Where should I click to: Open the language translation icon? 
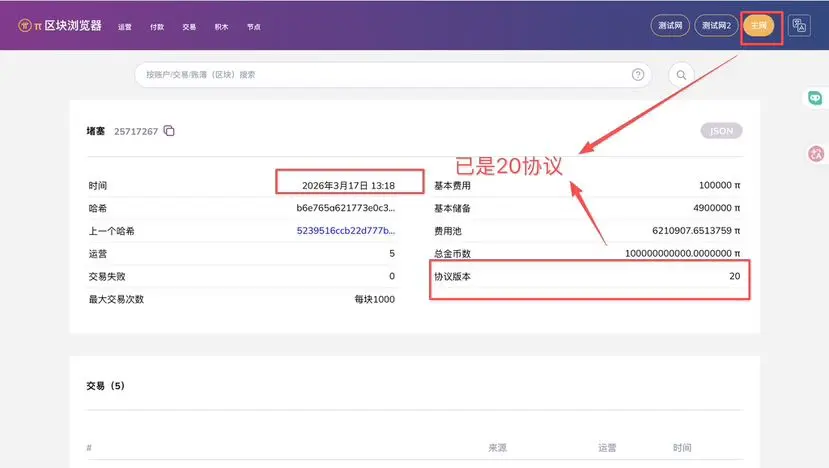pos(799,25)
